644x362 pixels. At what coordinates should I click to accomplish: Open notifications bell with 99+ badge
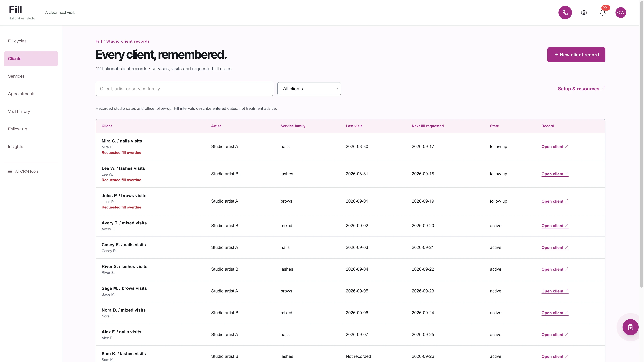603,13
